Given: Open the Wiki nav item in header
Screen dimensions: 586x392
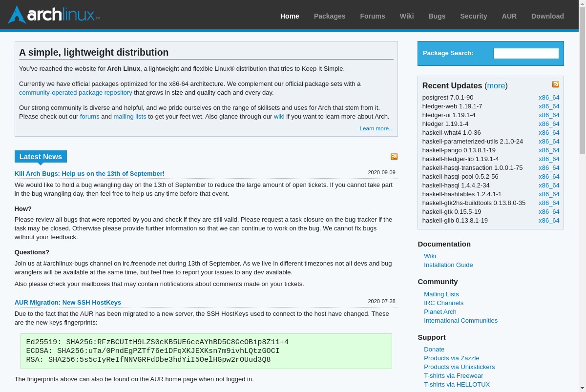Looking at the screenshot, I should [x=407, y=16].
